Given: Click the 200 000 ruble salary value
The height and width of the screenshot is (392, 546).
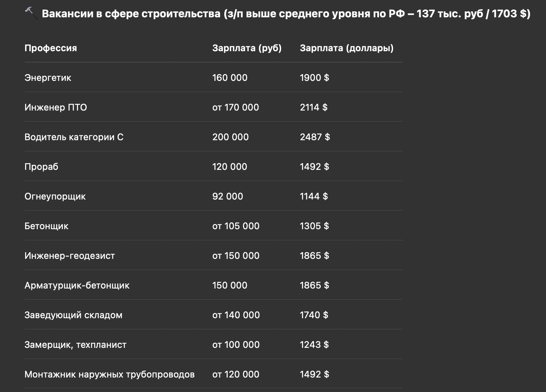Looking at the screenshot, I should point(230,137).
